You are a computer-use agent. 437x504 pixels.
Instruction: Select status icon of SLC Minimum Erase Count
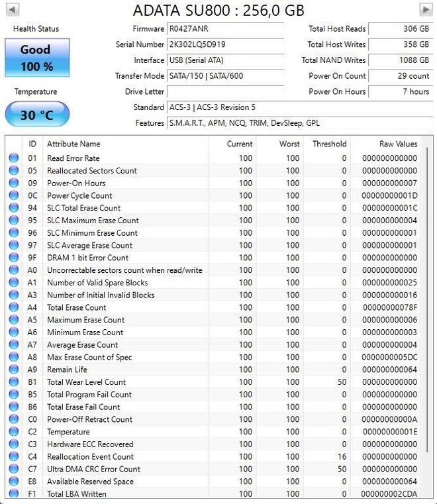pyautogui.click(x=14, y=232)
